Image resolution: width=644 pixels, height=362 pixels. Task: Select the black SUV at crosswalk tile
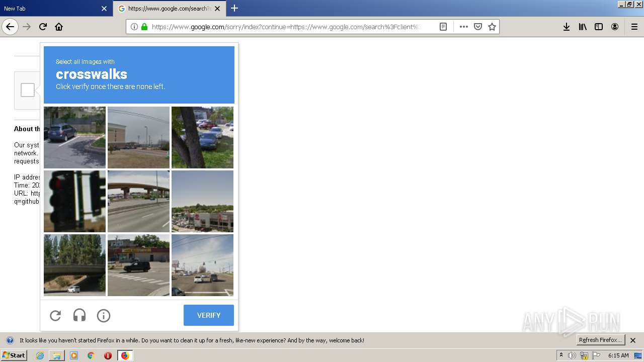pos(138,265)
